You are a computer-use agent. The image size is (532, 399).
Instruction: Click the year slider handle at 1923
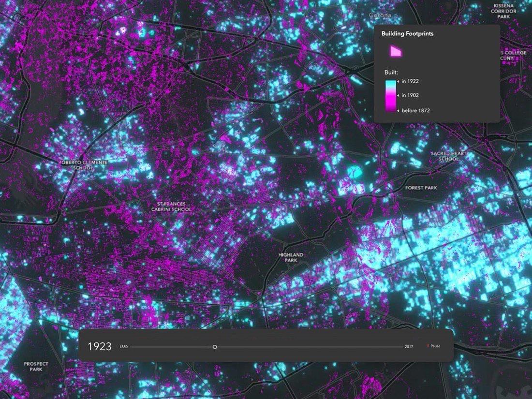215,347
